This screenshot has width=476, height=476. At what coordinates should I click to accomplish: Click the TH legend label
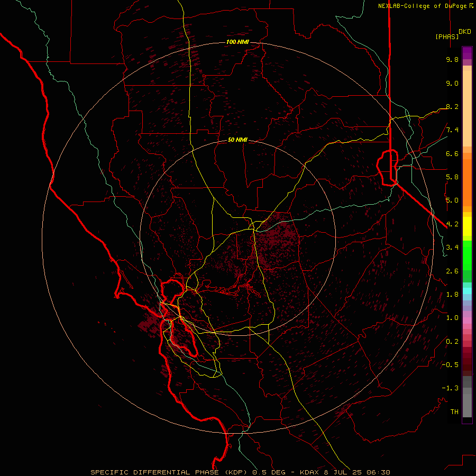454,412
